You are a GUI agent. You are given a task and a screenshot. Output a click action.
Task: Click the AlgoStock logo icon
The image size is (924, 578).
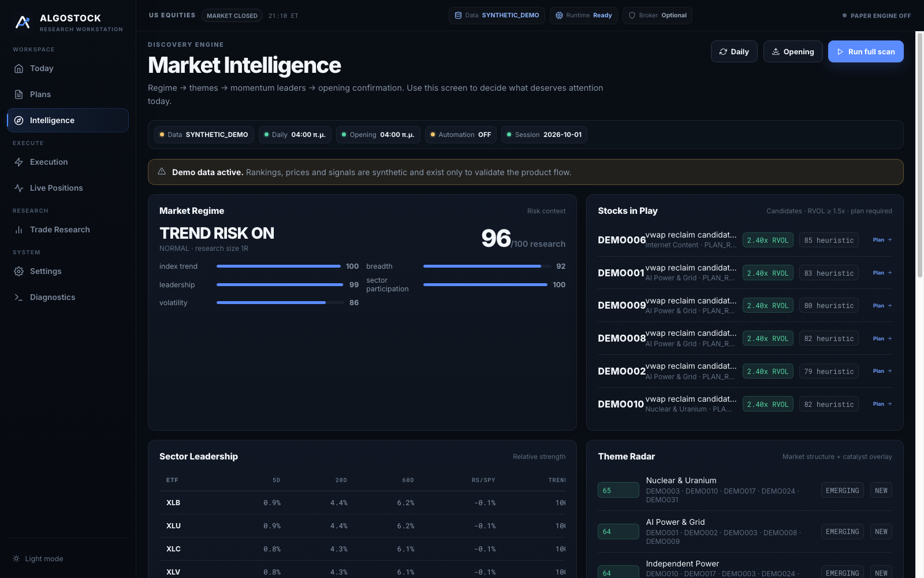23,23
